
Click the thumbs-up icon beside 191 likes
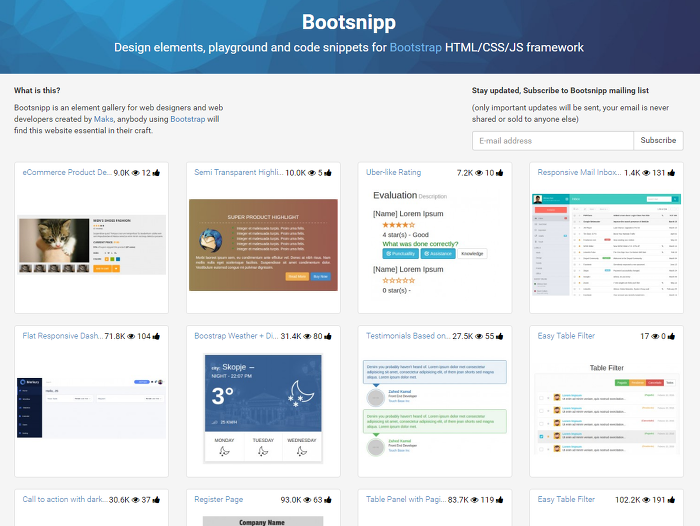[671, 500]
